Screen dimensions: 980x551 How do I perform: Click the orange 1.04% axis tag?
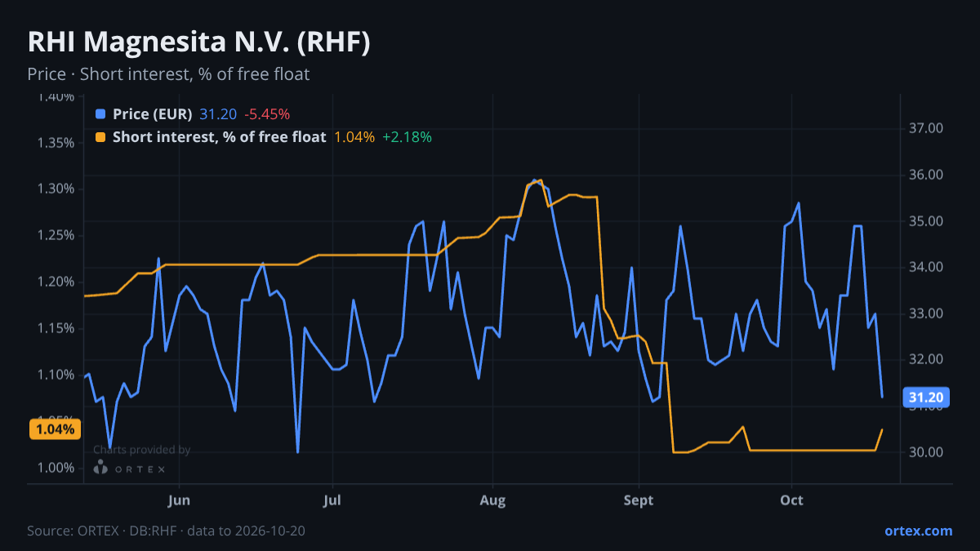[56, 429]
